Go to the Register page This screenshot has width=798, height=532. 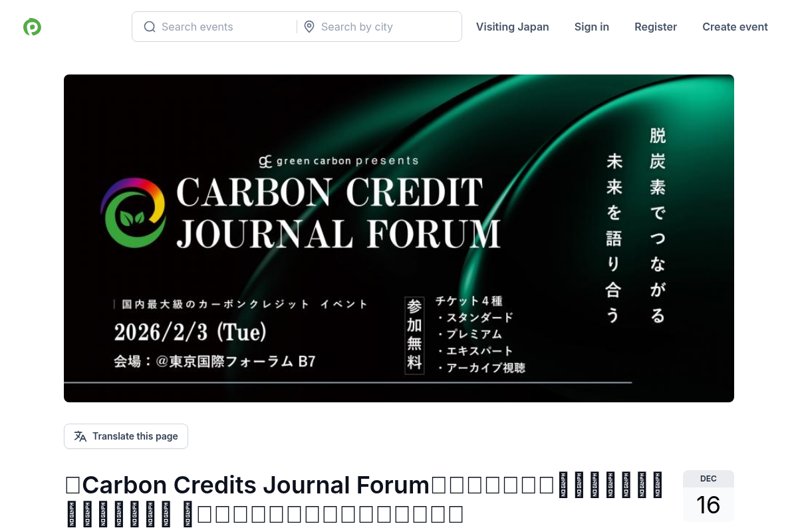coord(655,27)
